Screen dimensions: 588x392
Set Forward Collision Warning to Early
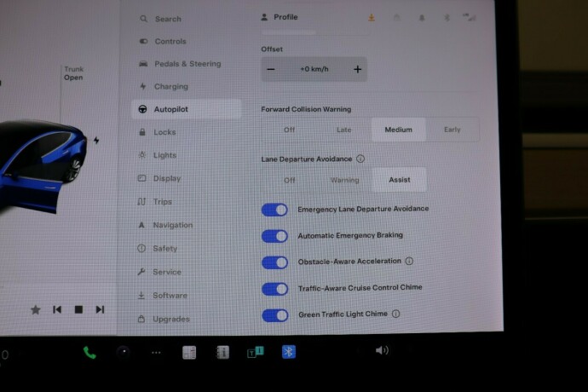pos(453,130)
